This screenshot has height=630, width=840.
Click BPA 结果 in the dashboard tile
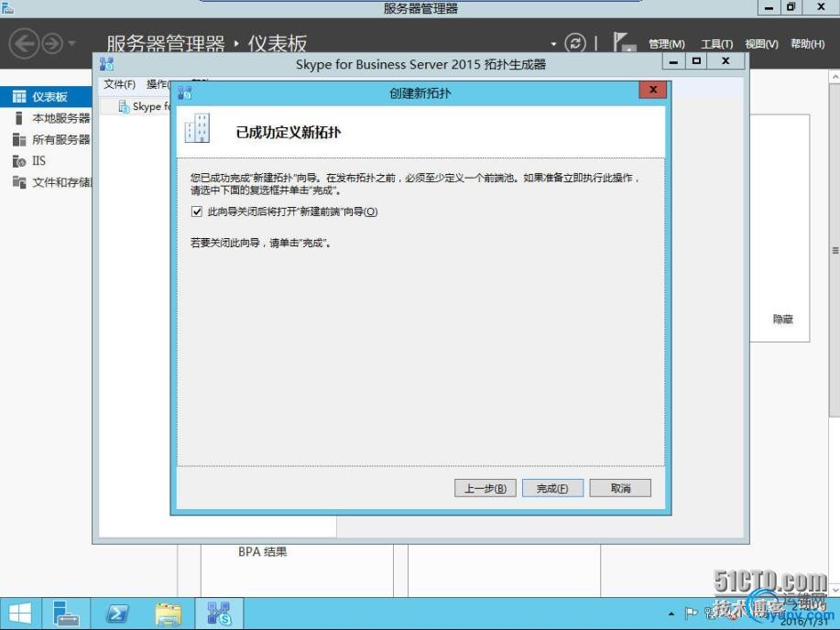point(263,551)
